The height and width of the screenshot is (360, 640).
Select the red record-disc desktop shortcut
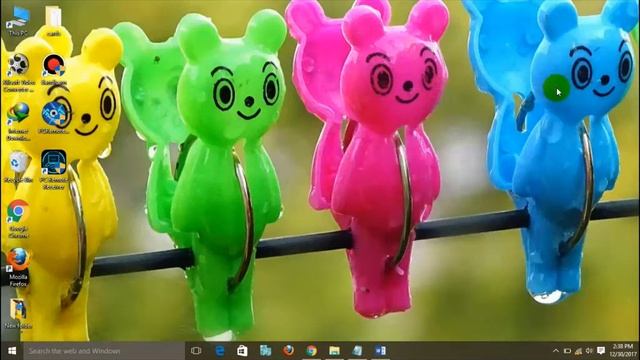[x=53, y=70]
